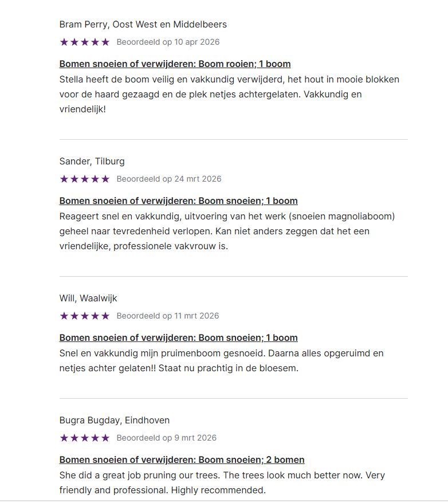Screen dimensions: 448x503
Task: Click the review text about the magnoliaboom
Action: coord(227,231)
